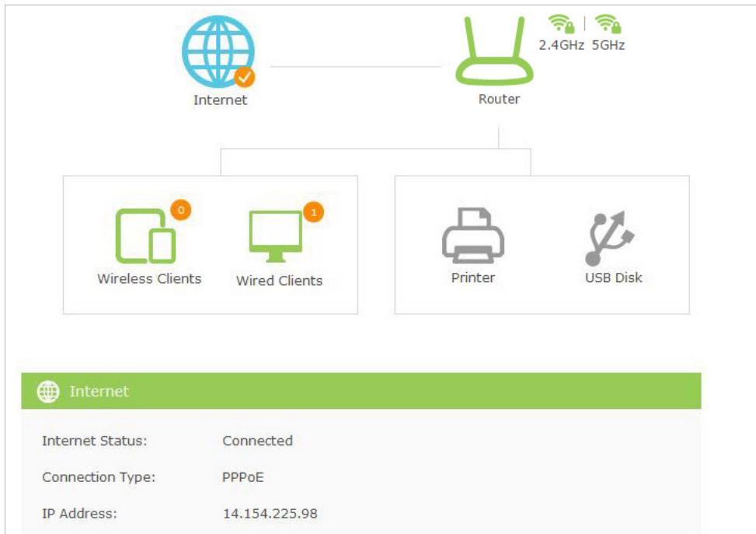This screenshot has height=534, width=756.
Task: Click the 2.4GHz text label
Action: pos(561,45)
